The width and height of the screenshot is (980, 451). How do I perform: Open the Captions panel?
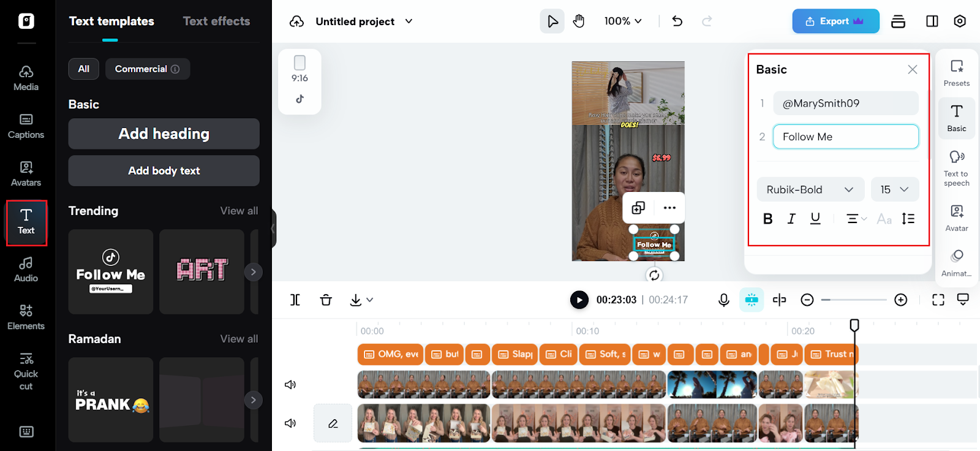tap(26, 126)
